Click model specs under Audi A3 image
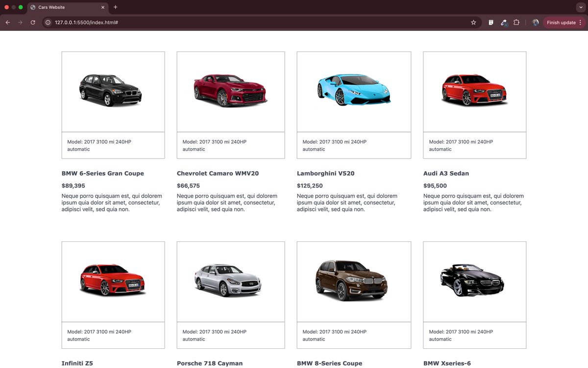This screenshot has height=368, width=588. tap(461, 145)
